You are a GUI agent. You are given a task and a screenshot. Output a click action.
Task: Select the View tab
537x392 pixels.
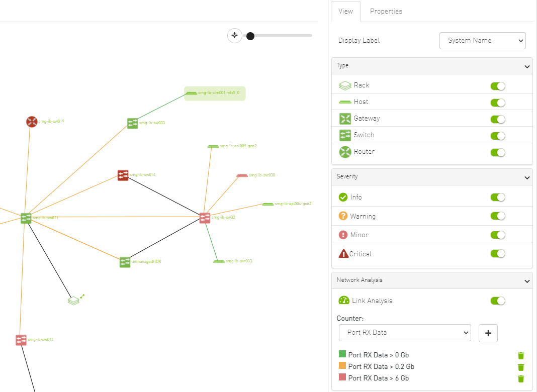pos(345,11)
